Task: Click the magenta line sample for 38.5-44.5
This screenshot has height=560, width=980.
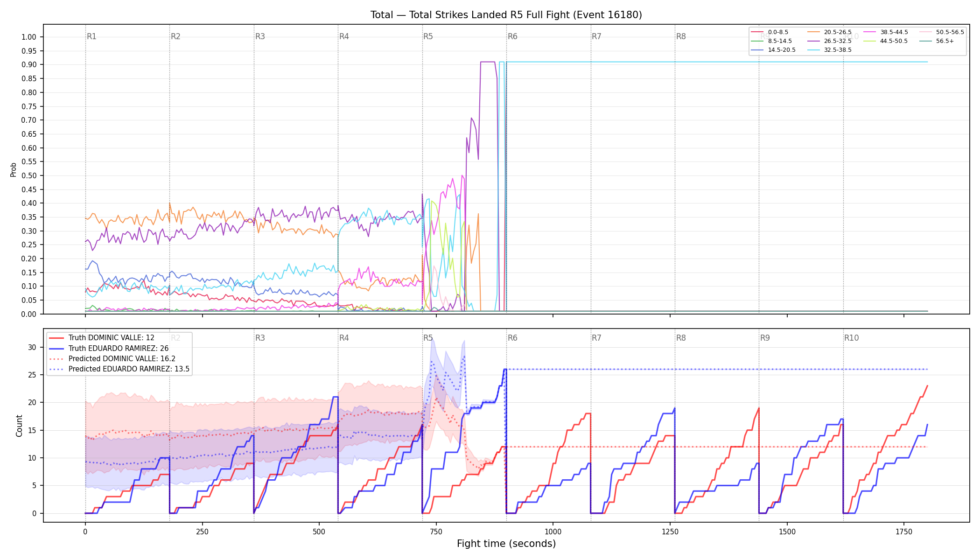Action: (x=869, y=32)
